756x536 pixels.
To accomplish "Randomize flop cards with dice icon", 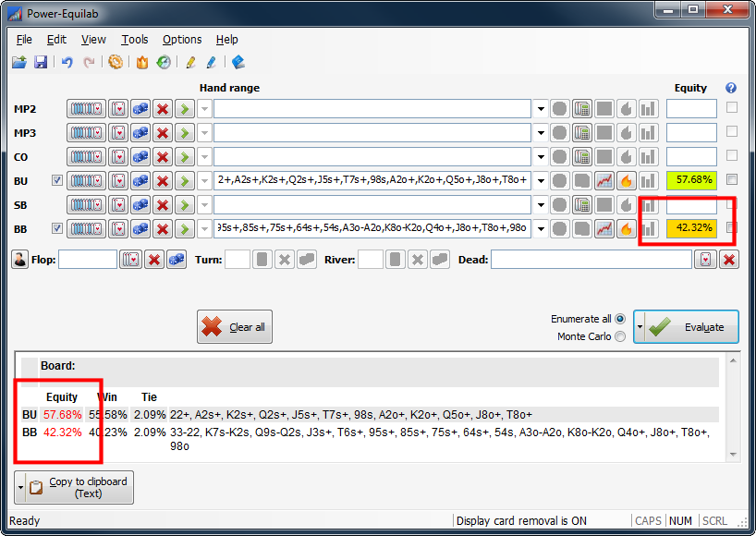I will (177, 260).
